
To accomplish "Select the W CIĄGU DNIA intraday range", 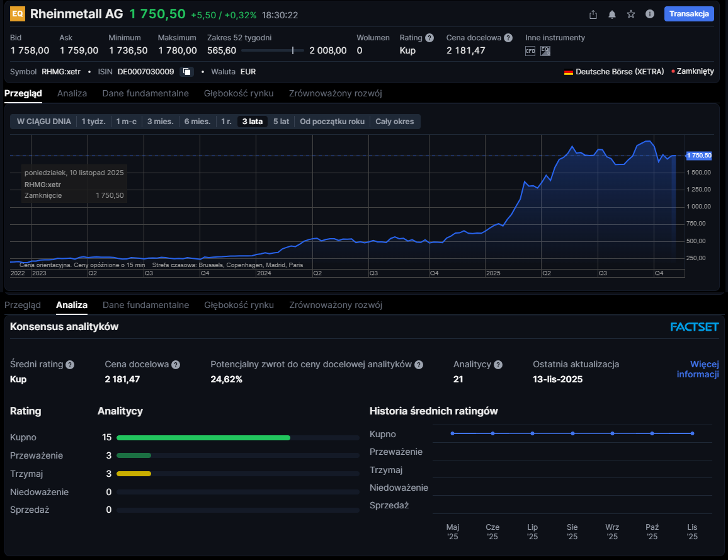I will point(44,122).
